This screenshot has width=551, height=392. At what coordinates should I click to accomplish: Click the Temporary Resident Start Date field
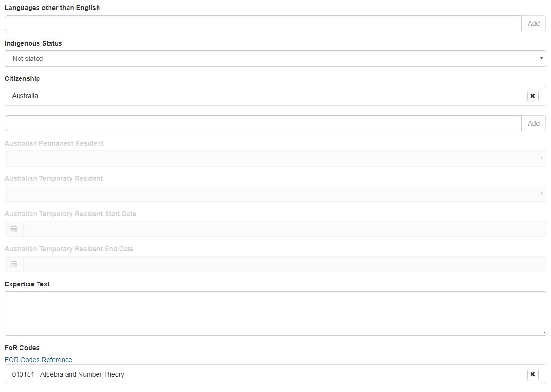point(285,229)
